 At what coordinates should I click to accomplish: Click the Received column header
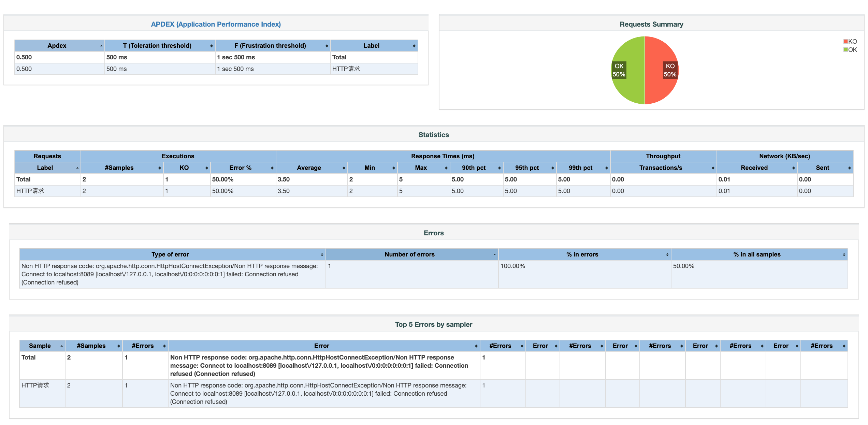point(754,168)
